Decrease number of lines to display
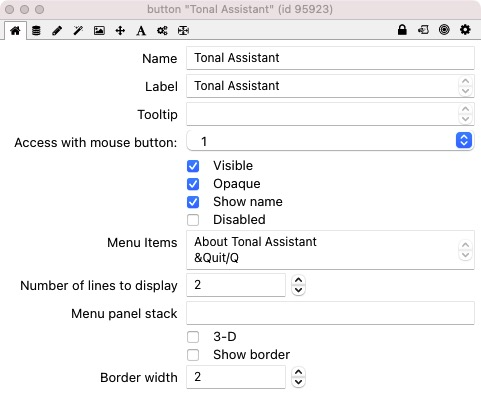The width and height of the screenshot is (481, 399). click(298, 290)
